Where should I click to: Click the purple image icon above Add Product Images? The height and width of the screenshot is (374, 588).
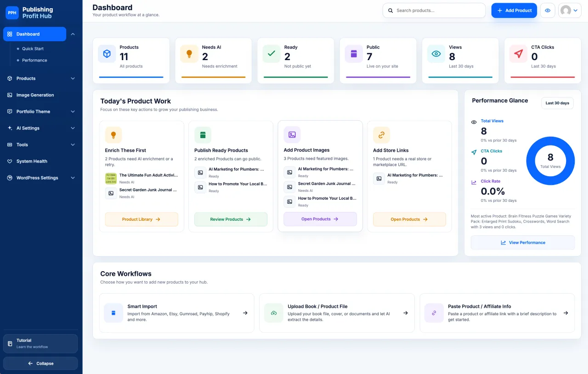(292, 134)
